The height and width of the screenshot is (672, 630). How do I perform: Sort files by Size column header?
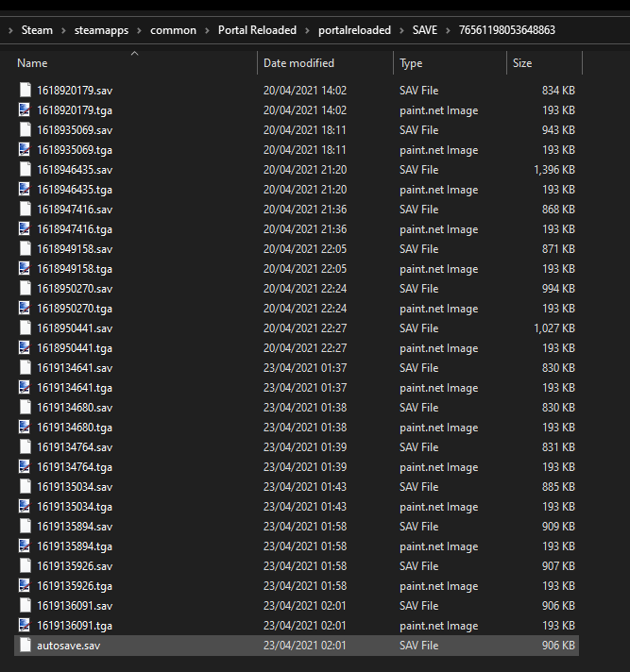pyautogui.click(x=521, y=63)
